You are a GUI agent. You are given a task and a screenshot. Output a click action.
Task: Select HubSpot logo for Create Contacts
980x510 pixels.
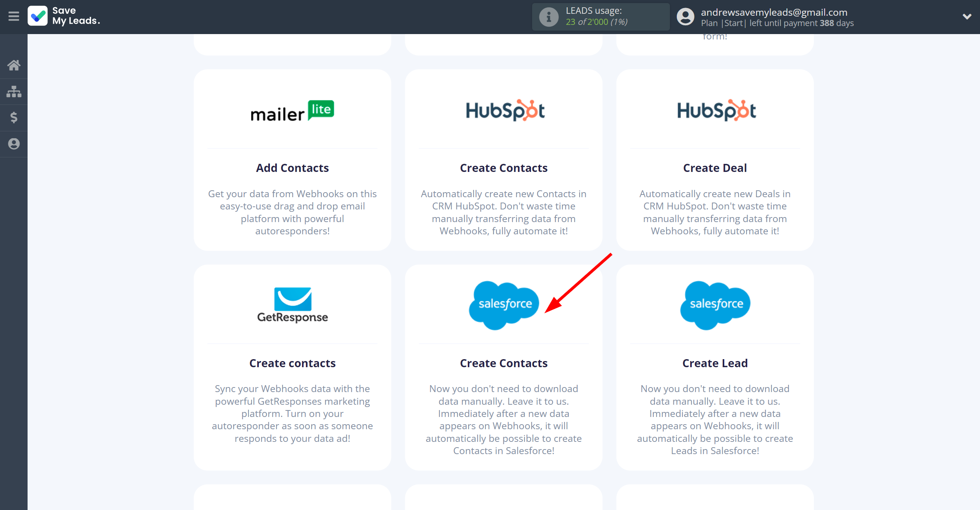pyautogui.click(x=505, y=111)
